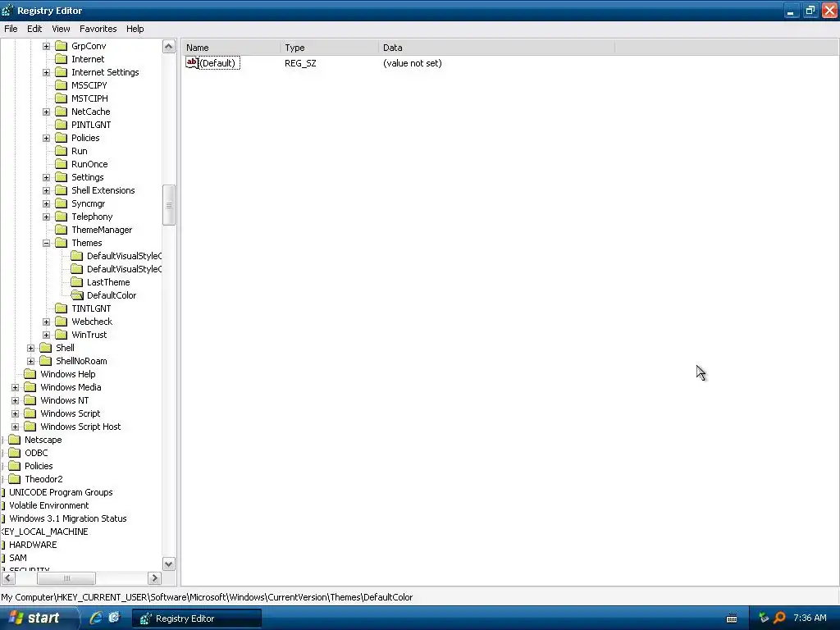Expand the WinTrust key
This screenshot has width=840, height=630.
click(46, 336)
